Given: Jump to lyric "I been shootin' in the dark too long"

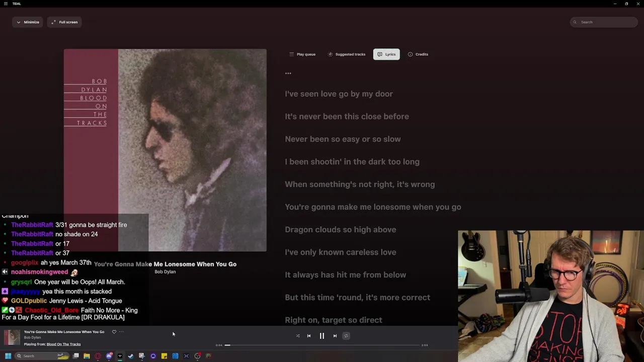Looking at the screenshot, I should 352,162.
